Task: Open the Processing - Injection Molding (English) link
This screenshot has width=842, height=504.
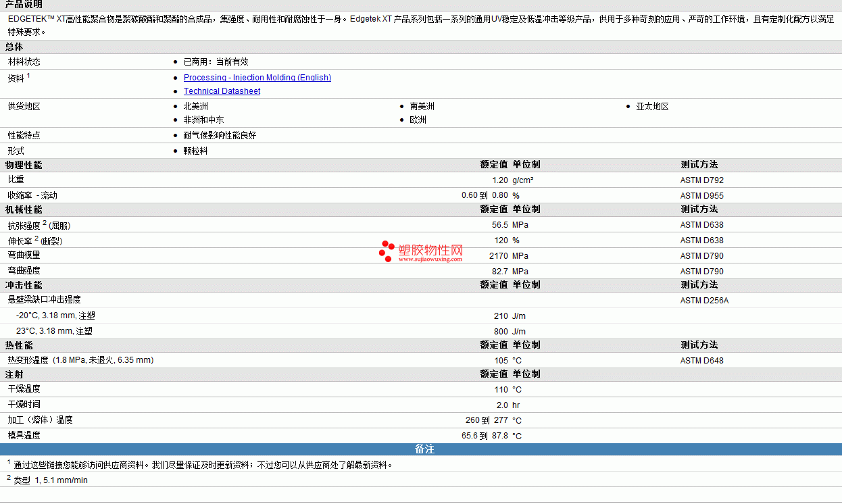Action: (x=257, y=78)
